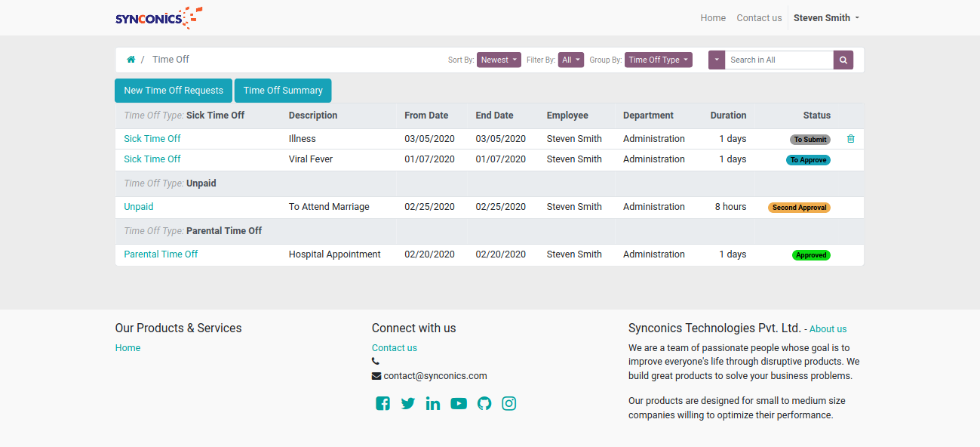Open the Time Off Summary button

pyautogui.click(x=283, y=90)
